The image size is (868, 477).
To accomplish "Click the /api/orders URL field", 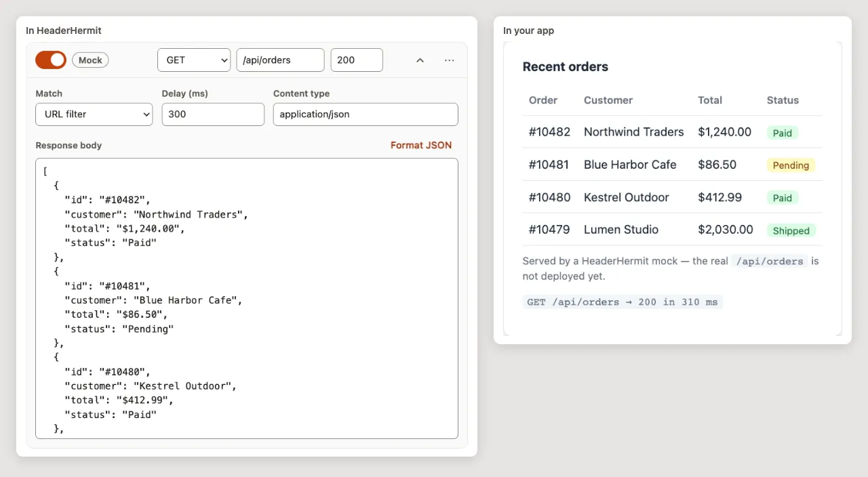I will [280, 60].
